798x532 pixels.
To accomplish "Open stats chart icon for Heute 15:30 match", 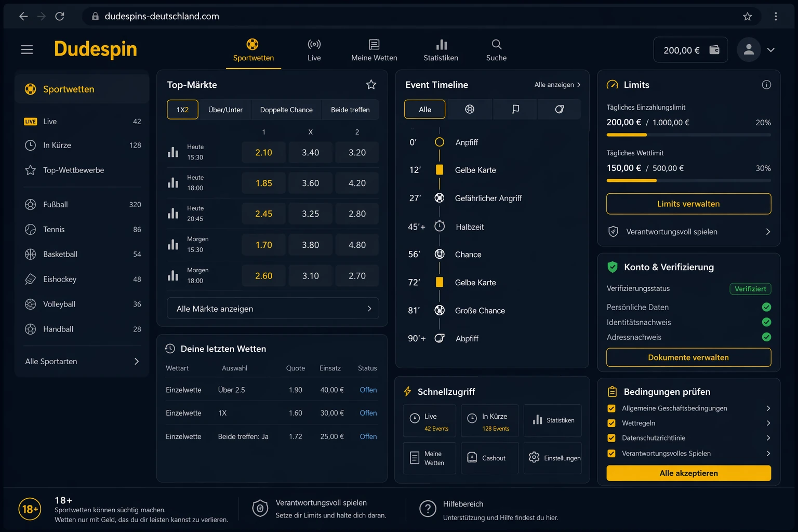I will (x=173, y=152).
